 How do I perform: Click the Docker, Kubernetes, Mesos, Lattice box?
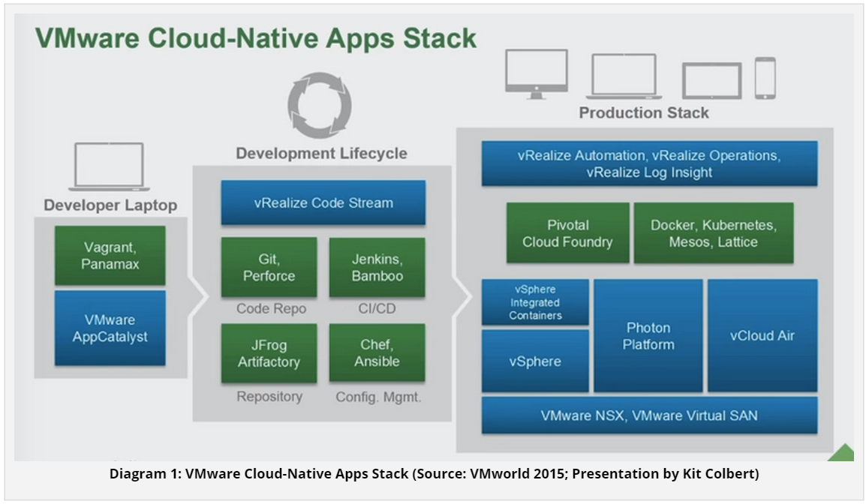[714, 233]
